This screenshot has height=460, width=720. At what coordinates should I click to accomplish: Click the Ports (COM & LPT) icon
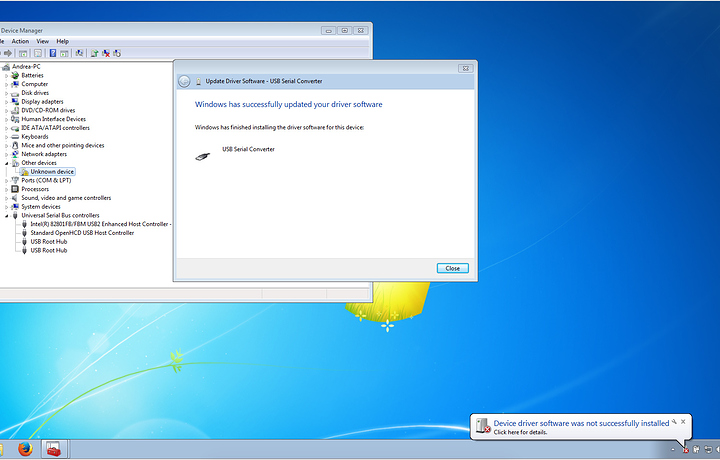pos(15,180)
